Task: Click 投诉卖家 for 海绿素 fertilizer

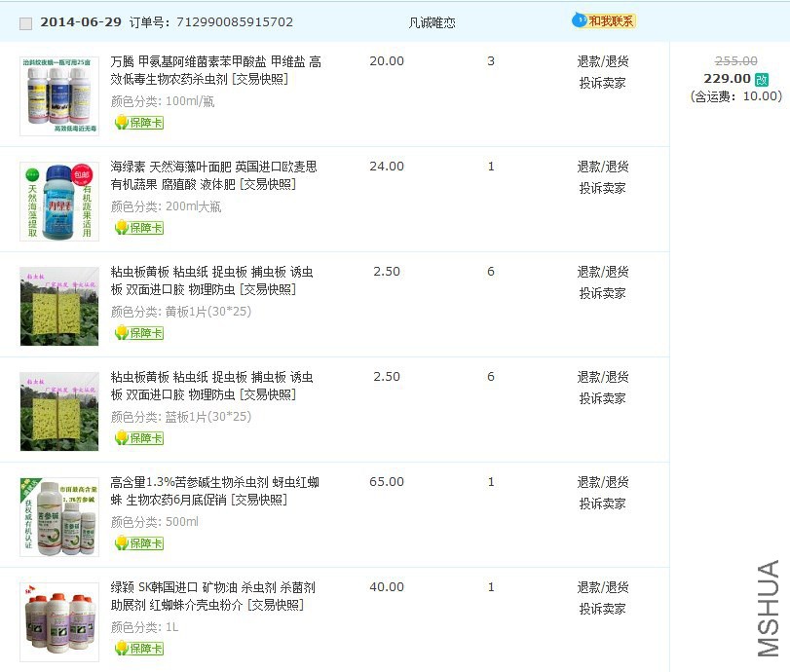Action: [x=602, y=188]
